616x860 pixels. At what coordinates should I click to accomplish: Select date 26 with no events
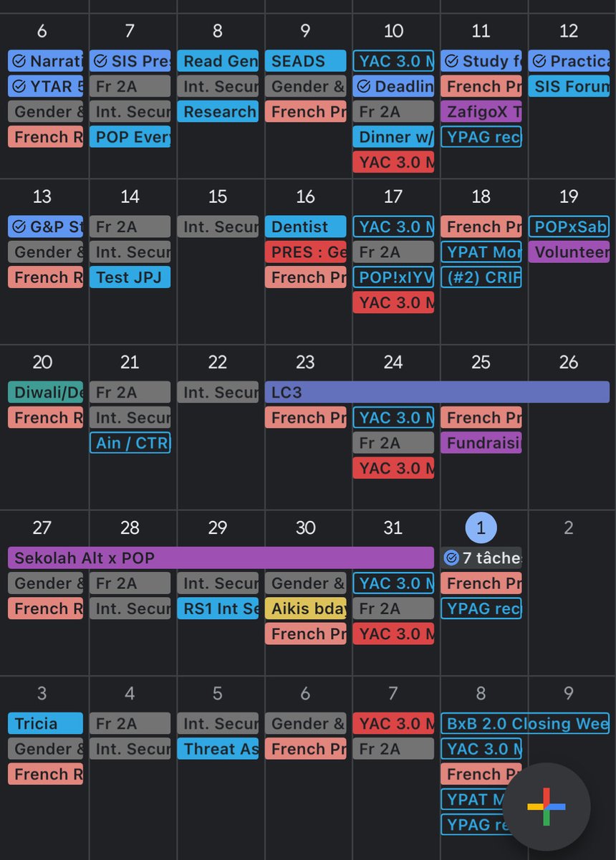[x=569, y=362]
